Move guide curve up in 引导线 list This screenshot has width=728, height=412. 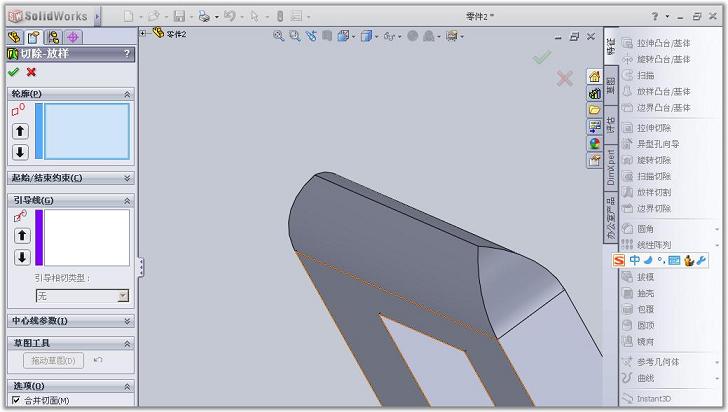click(22, 235)
